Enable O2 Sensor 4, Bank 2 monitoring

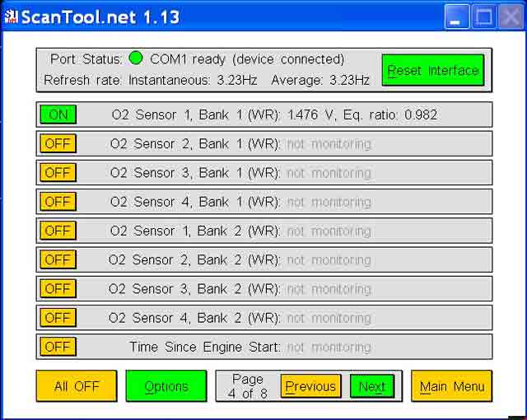pos(58,318)
